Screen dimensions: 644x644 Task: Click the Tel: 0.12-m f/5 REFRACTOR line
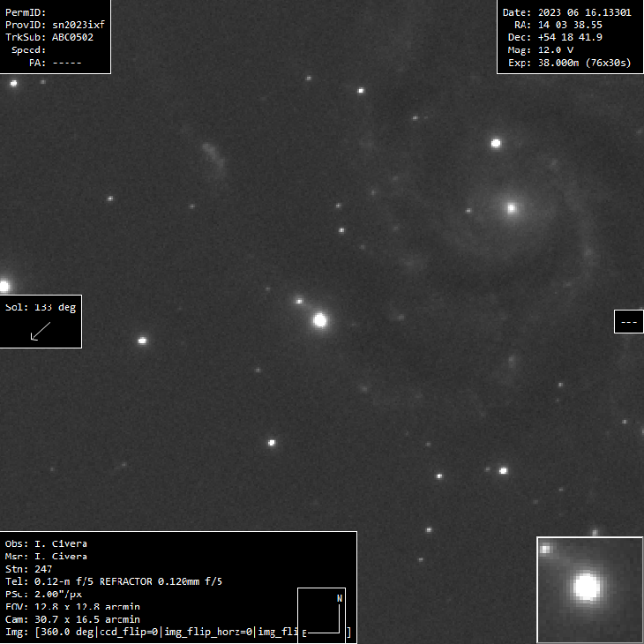point(114,581)
